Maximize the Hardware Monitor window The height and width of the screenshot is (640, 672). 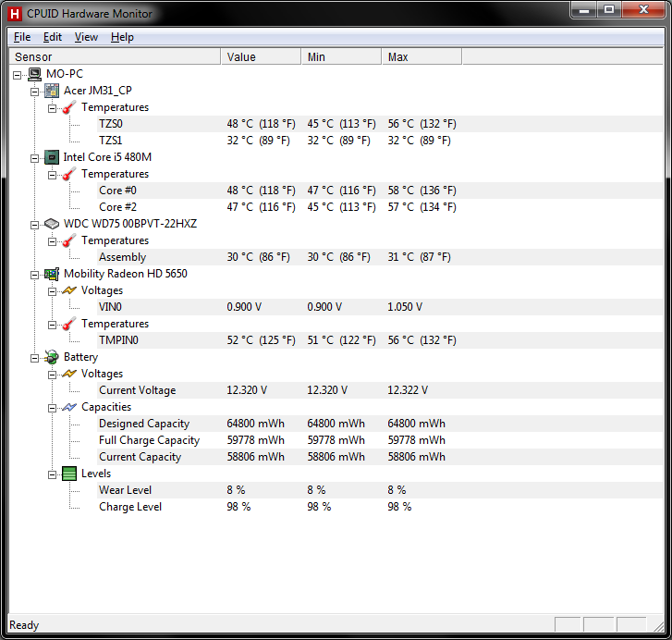point(609,9)
